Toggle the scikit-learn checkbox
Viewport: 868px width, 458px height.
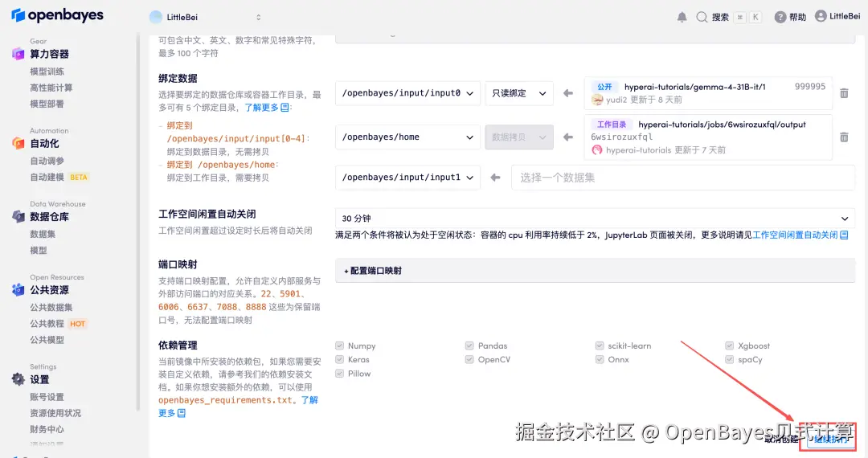point(600,346)
